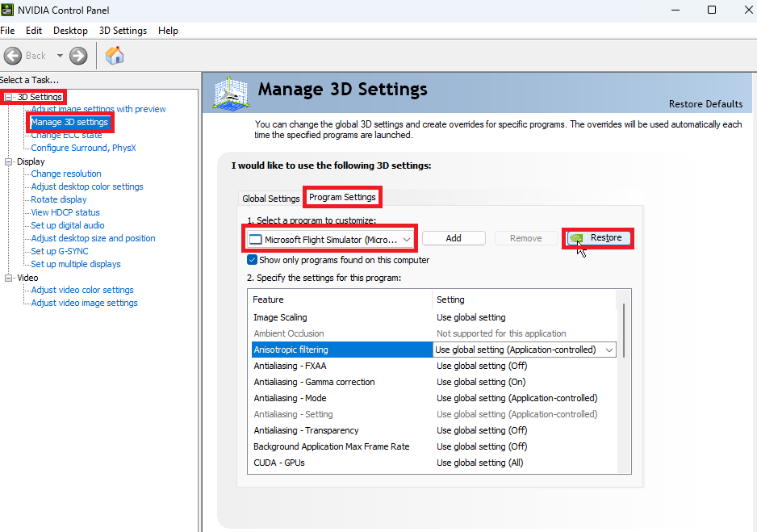Open Set up digital audio
The width and height of the screenshot is (757, 532).
pyautogui.click(x=68, y=225)
